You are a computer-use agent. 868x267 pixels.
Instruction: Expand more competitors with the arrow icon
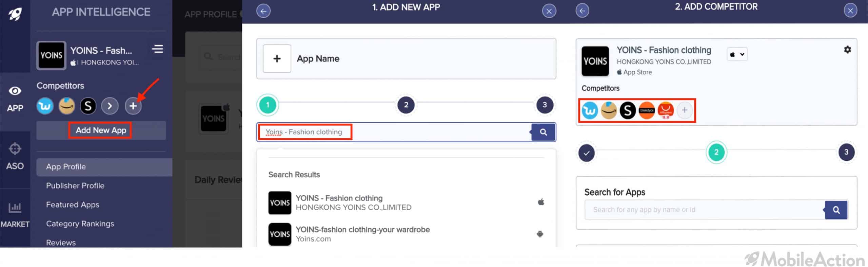point(110,106)
